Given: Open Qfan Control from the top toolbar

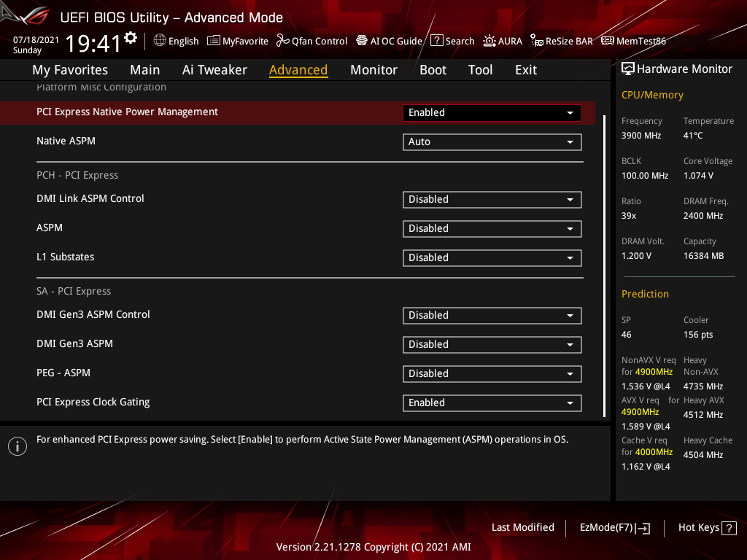Looking at the screenshot, I should coord(311,41).
